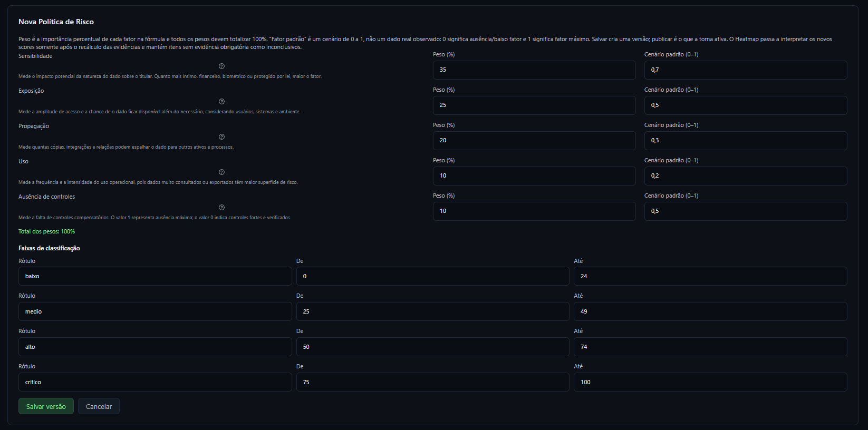
Task: Open the help tooltip icon for Exposição
Action: 221,102
